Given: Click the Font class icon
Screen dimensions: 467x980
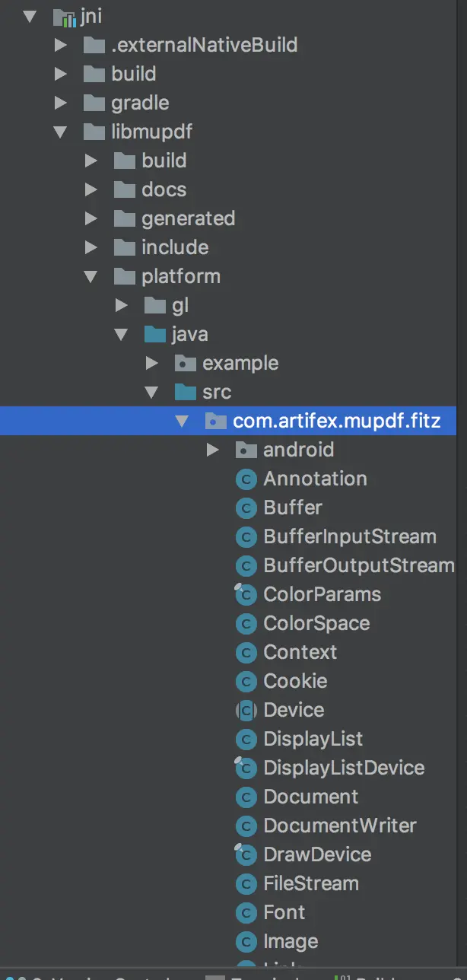Looking at the screenshot, I should pos(246,913).
